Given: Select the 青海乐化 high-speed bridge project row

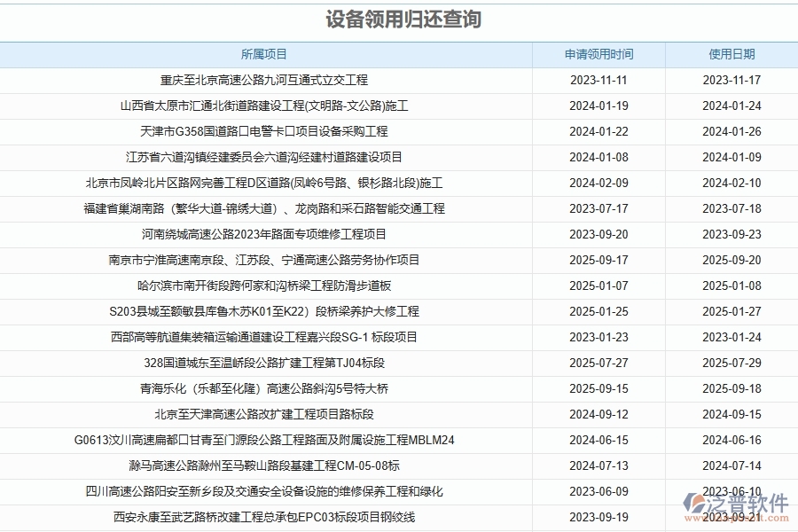Looking at the screenshot, I should (267, 388).
